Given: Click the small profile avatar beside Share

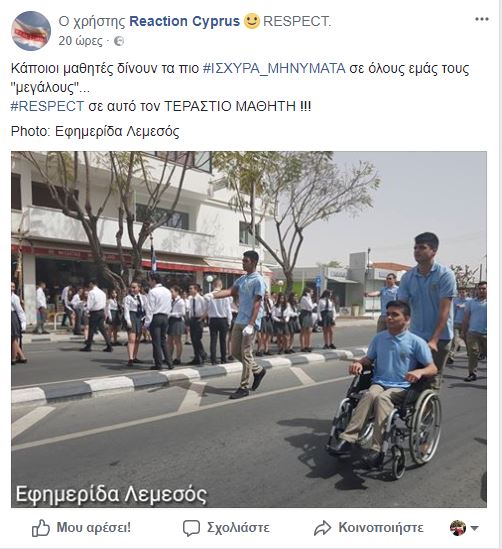Looking at the screenshot, I should (x=458, y=528).
